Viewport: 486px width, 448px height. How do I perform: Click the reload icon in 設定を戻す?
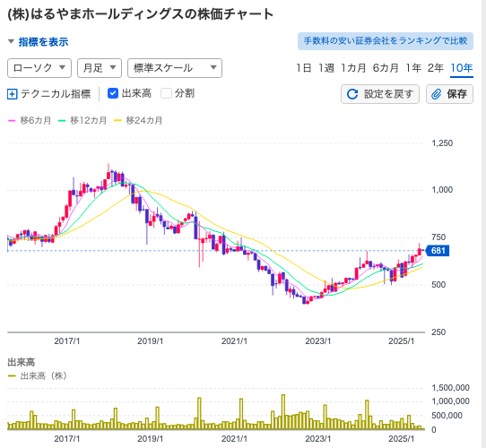point(352,94)
